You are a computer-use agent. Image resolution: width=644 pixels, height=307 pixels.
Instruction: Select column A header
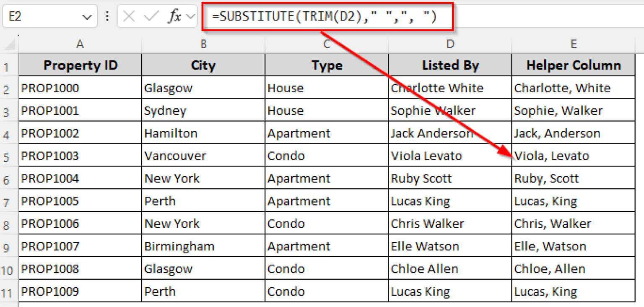tap(80, 44)
